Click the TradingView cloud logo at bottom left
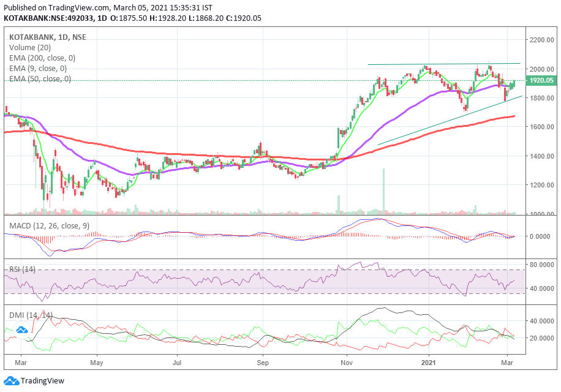 pyautogui.click(x=11, y=380)
